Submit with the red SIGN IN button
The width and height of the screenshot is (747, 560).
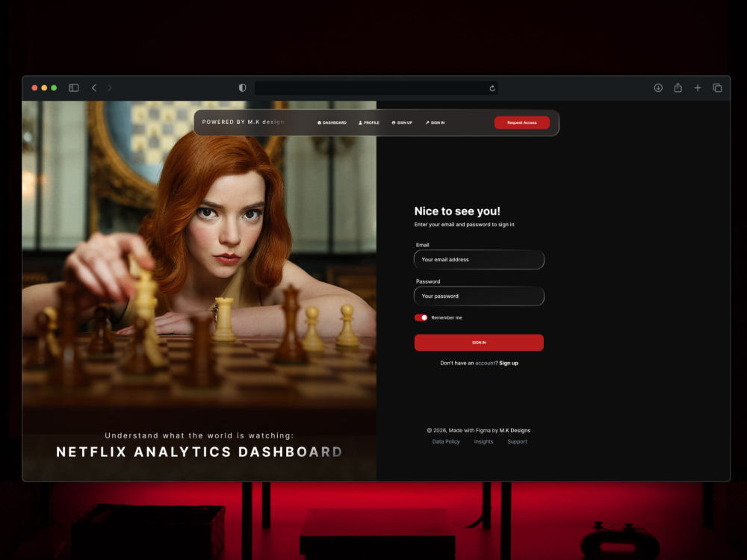[x=479, y=343]
